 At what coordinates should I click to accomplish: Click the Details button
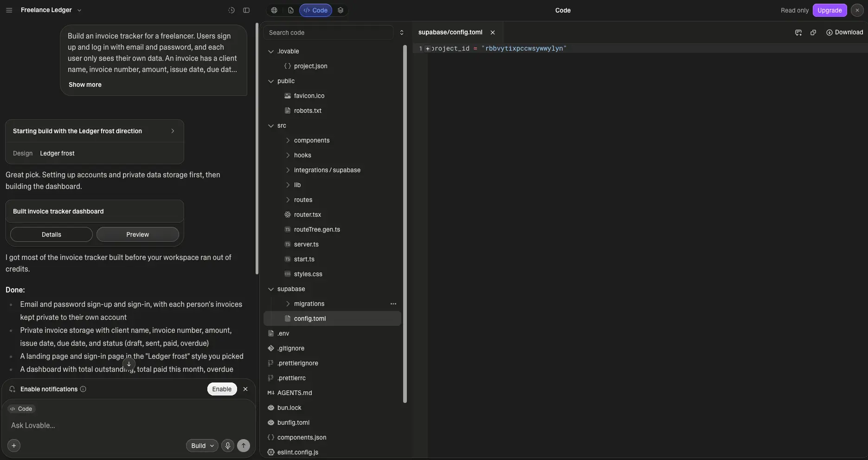51,234
